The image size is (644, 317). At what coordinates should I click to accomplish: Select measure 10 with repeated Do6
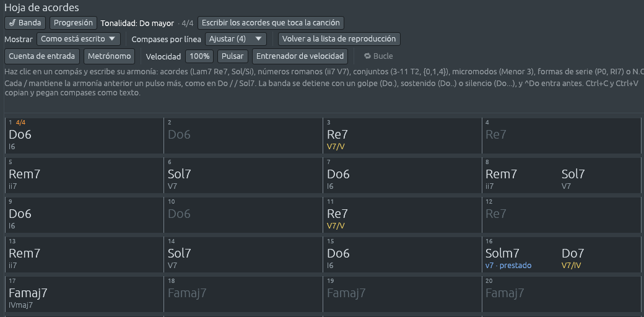pyautogui.click(x=243, y=215)
